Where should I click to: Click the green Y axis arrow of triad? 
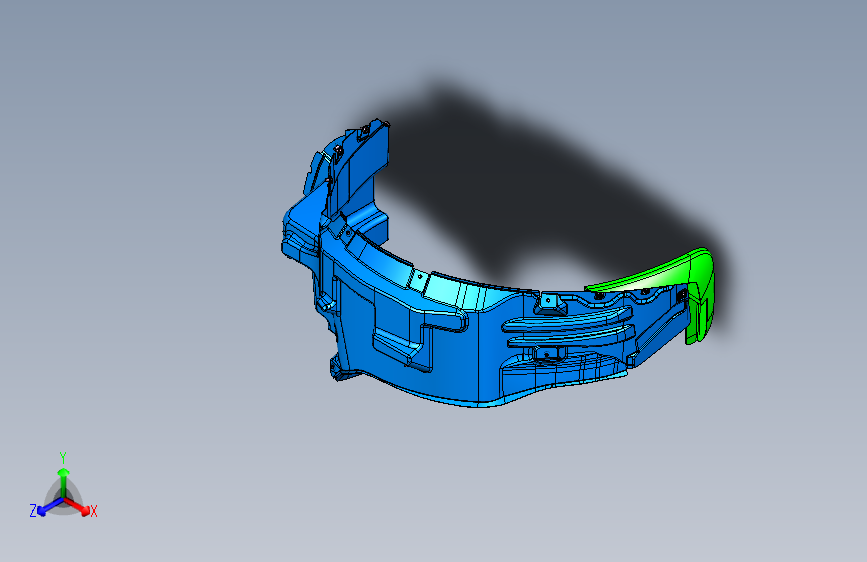point(64,481)
